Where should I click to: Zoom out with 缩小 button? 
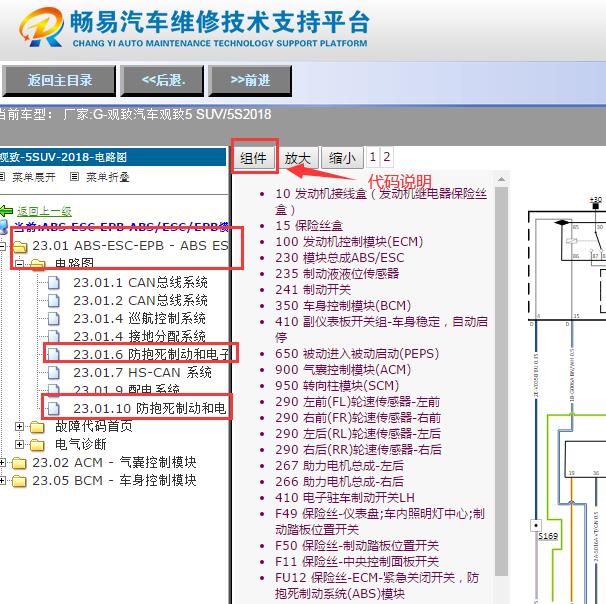coord(342,158)
